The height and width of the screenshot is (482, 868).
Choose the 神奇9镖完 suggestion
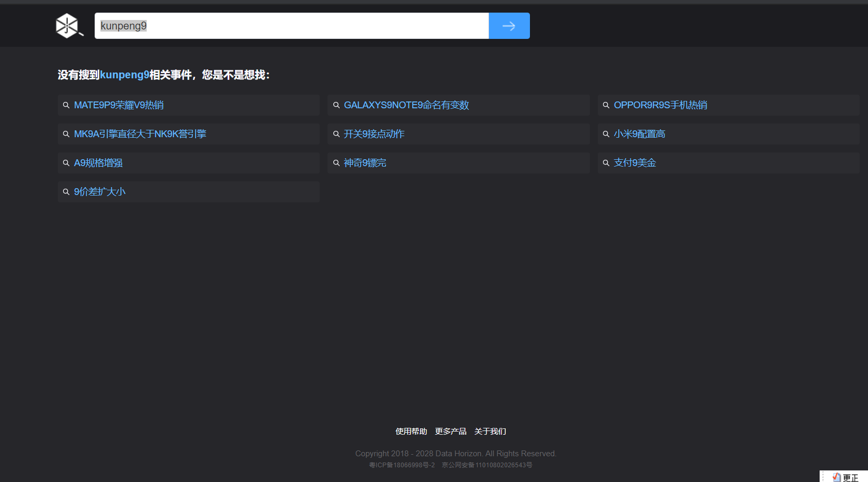(x=458, y=163)
